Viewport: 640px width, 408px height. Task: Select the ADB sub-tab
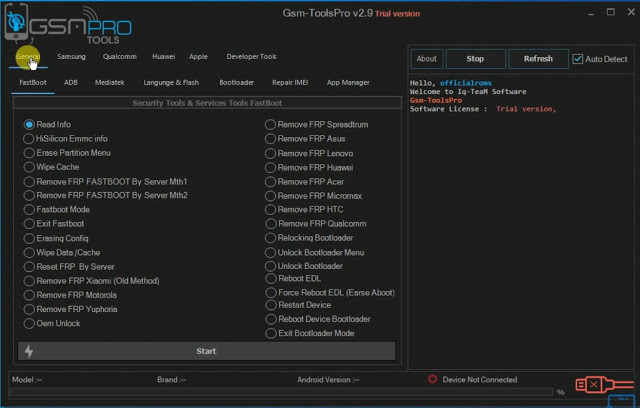[x=71, y=82]
